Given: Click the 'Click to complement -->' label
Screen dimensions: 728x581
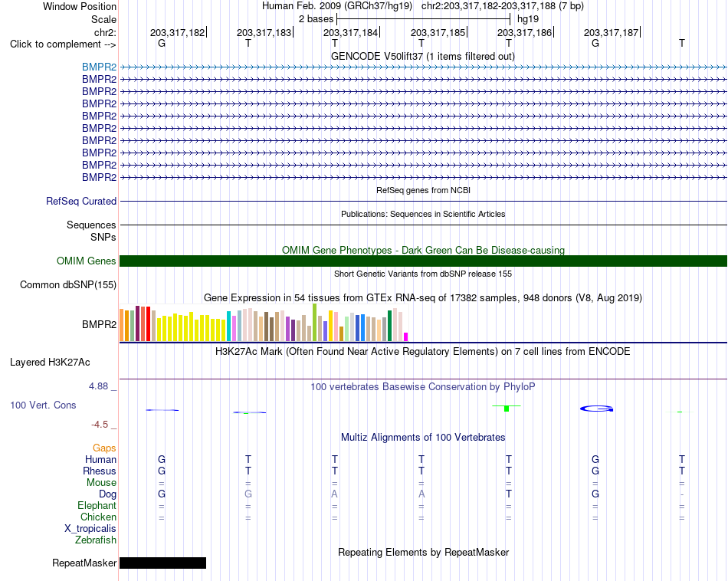Looking at the screenshot, I should (x=63, y=44).
